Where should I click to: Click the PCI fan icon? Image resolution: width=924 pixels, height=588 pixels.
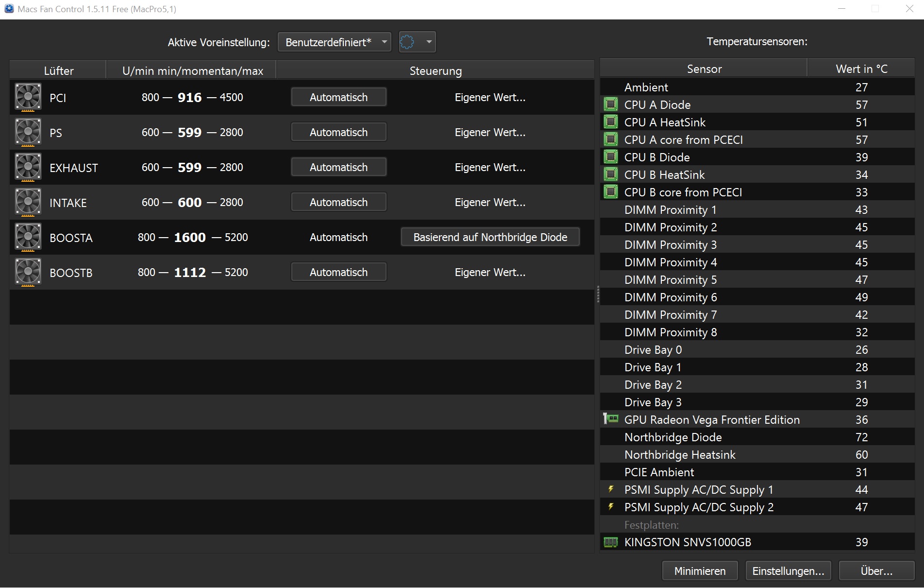tap(28, 97)
